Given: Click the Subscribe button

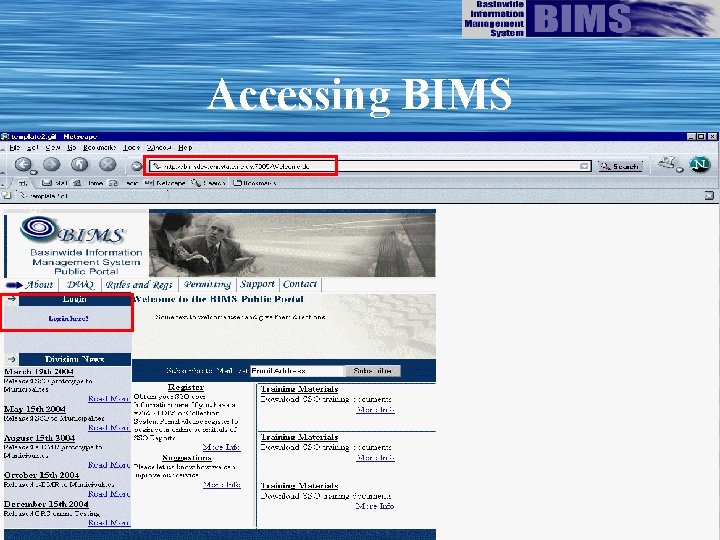Looking at the screenshot, I should (x=372, y=371).
